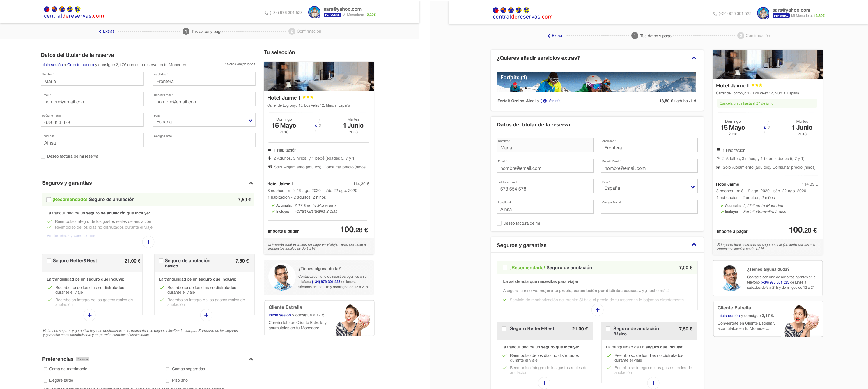Expand plus button under Recomendado insurance, left page

click(x=148, y=242)
